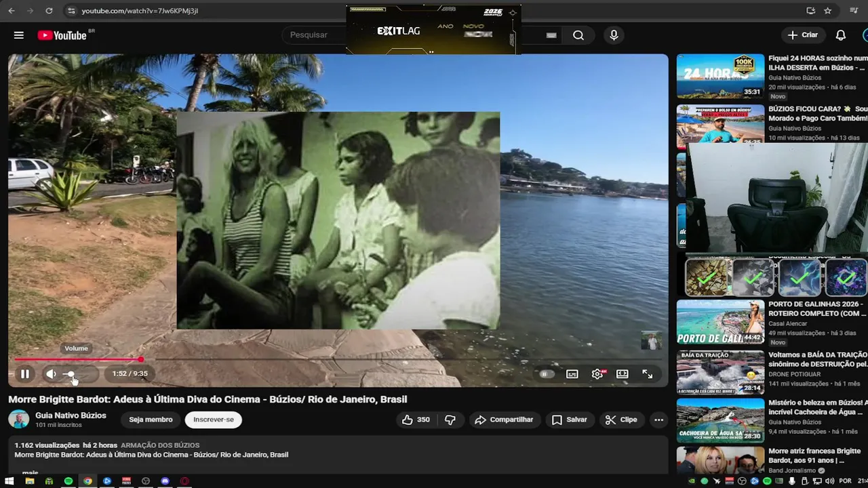Click DRONE POTIGUAR channel name
Viewport: 868px width, 488px height.
click(794, 374)
